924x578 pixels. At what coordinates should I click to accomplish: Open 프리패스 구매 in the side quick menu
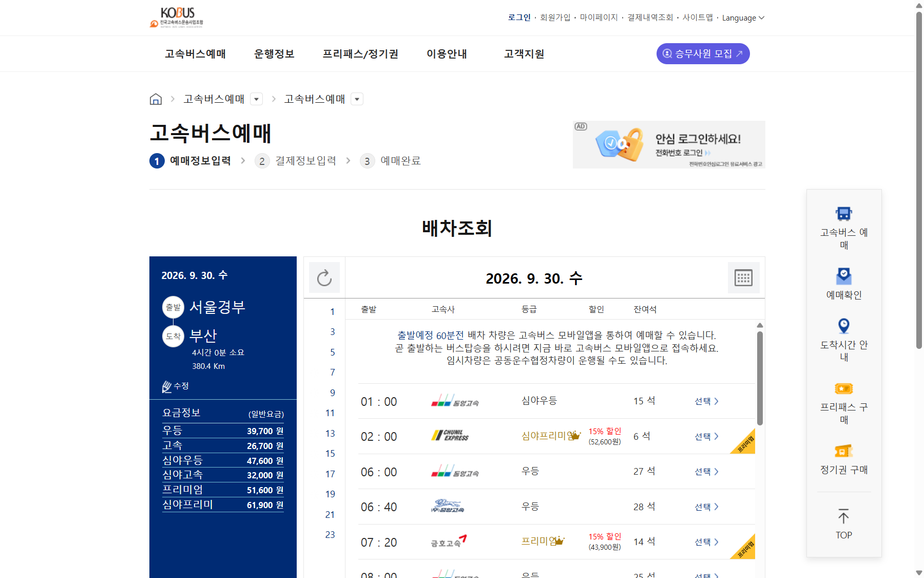[x=844, y=403]
